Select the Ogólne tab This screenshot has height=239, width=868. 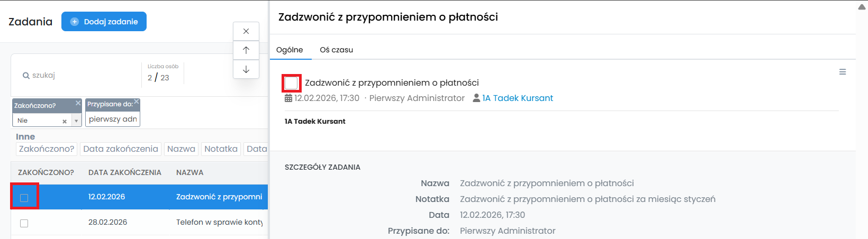click(x=290, y=50)
